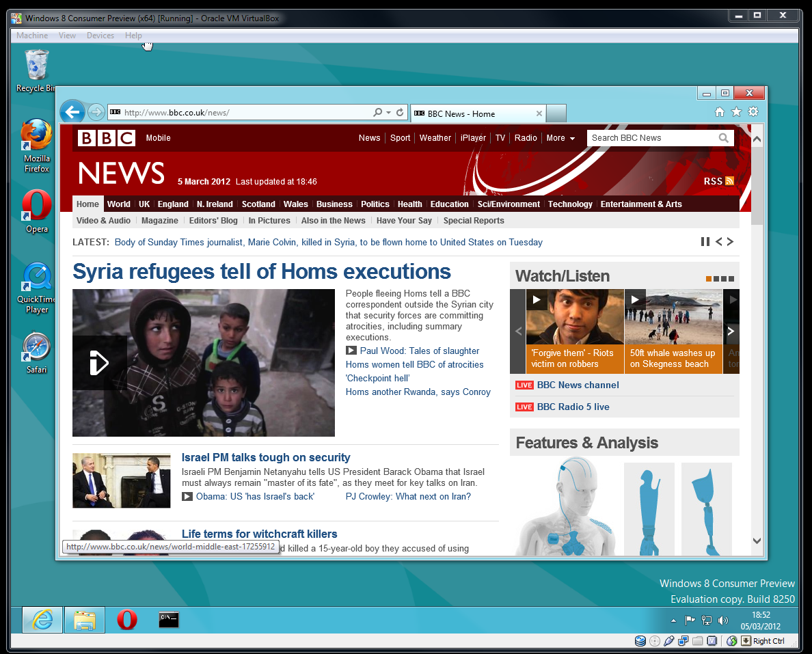The width and height of the screenshot is (812, 654).
Task: Open BBC Radio 5 live link
Action: (x=573, y=407)
